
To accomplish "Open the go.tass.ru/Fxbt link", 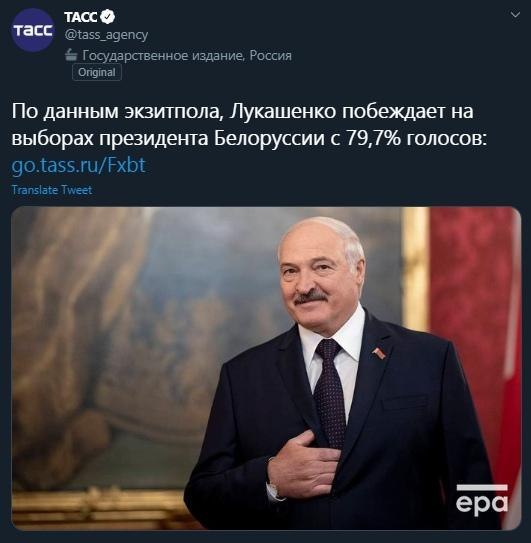I will [79, 165].
